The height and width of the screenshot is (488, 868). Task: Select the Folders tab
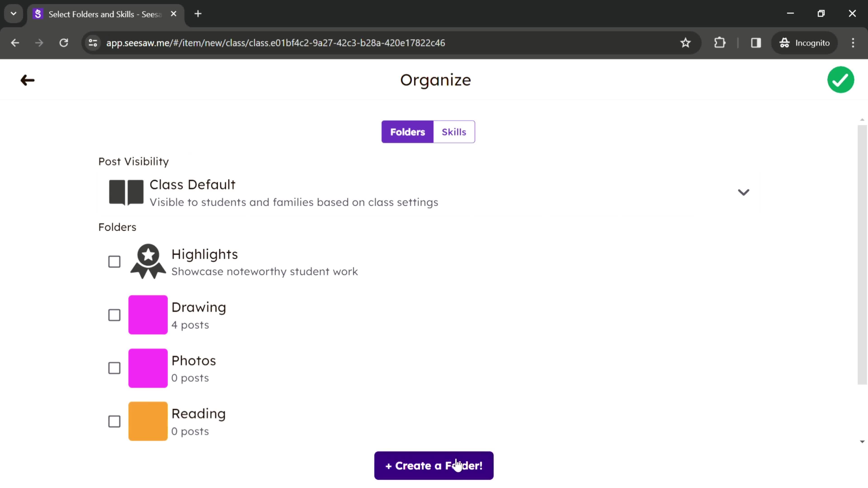(408, 132)
